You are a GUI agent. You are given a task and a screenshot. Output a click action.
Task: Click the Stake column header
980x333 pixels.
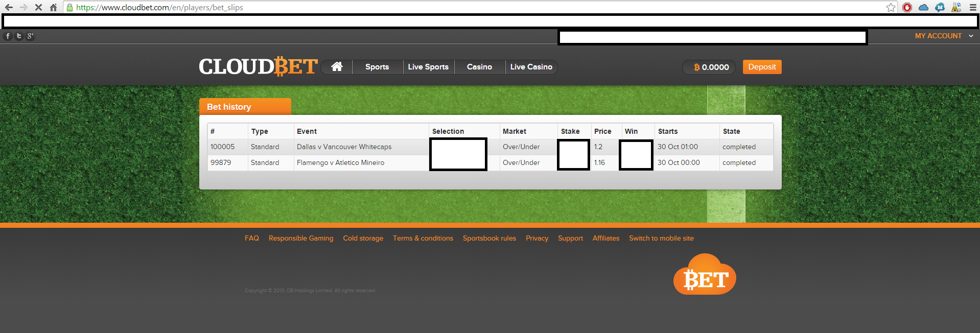[570, 131]
